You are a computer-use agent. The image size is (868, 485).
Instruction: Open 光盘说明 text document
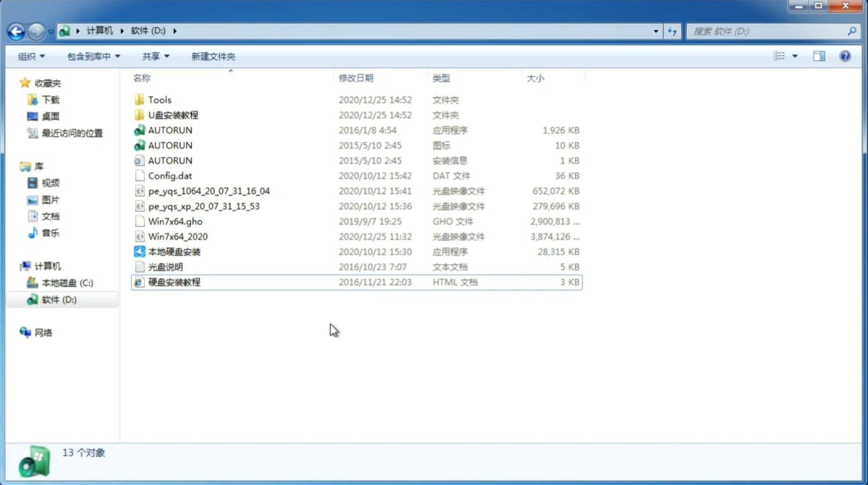click(x=165, y=267)
